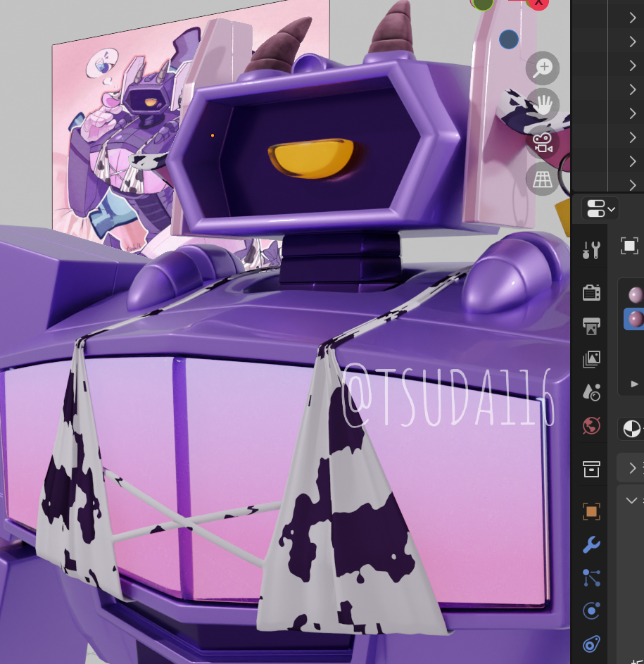Open the Scene properties tab
The height and width of the screenshot is (664, 644).
pos(591,392)
